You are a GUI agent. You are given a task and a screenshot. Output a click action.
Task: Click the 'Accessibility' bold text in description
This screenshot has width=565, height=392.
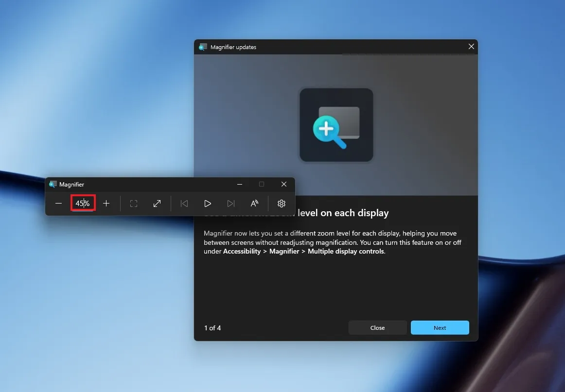tap(242, 251)
